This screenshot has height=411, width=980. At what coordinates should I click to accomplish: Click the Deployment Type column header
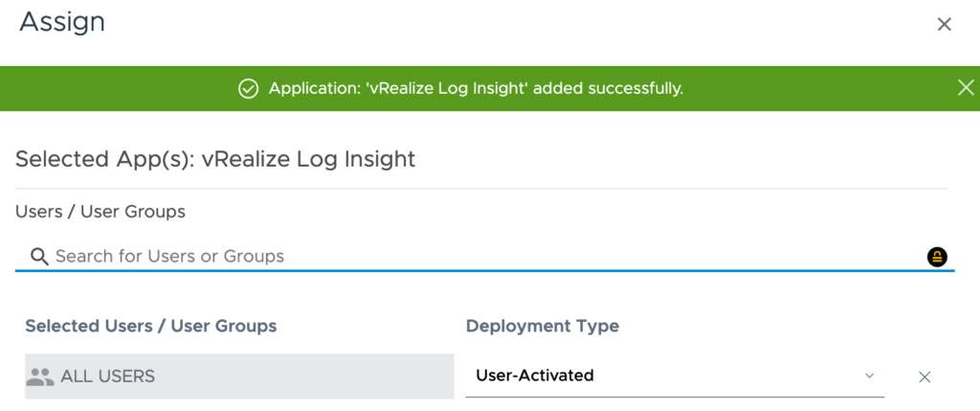point(542,326)
